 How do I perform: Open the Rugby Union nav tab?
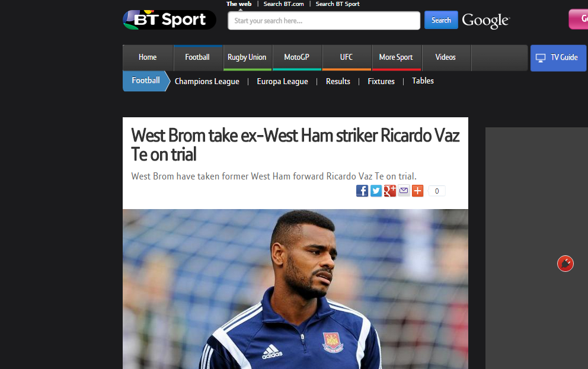(247, 57)
